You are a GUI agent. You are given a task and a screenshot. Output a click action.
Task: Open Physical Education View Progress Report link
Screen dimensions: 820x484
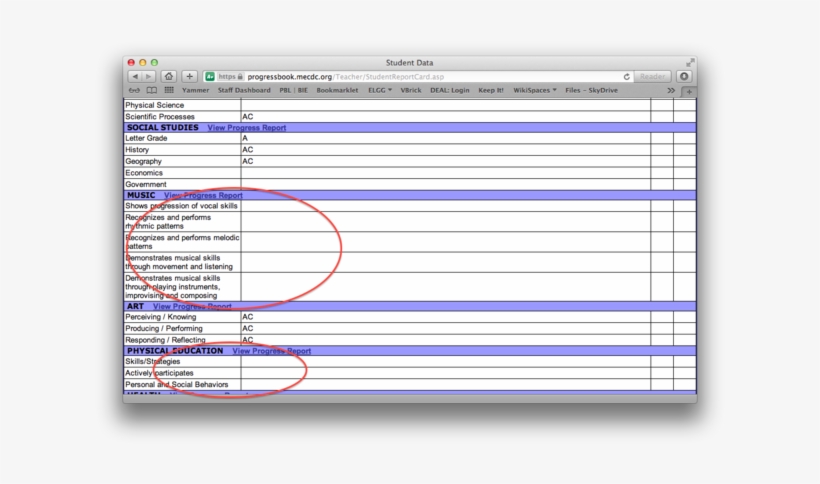coord(272,351)
